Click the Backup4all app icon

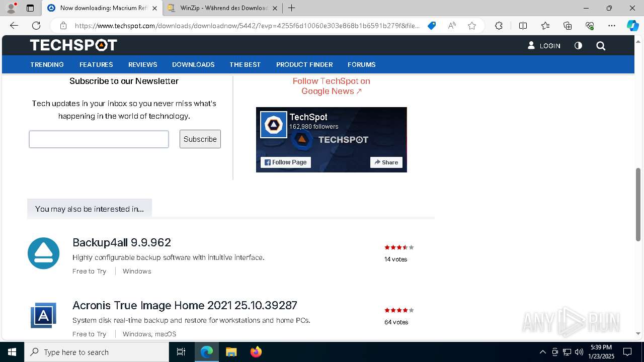43,253
